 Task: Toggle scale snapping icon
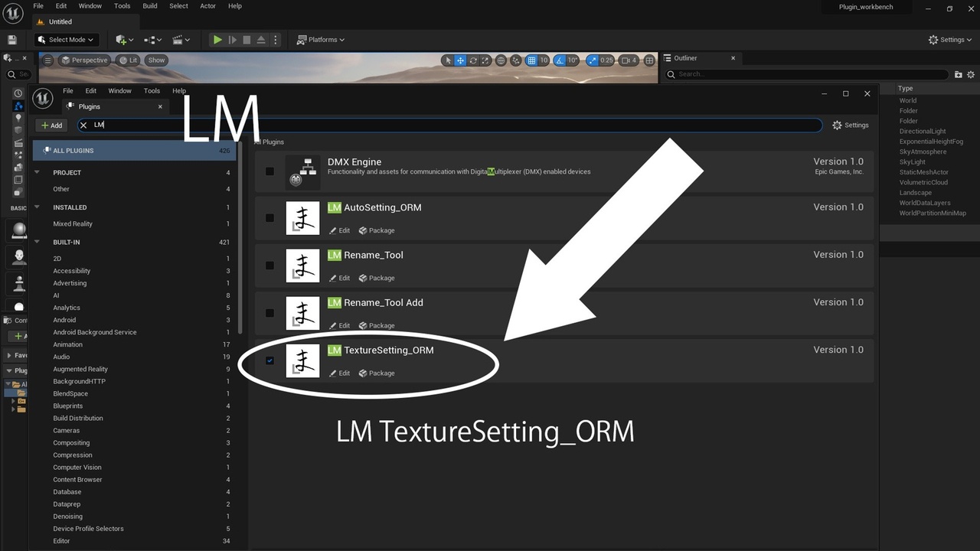(x=593, y=60)
